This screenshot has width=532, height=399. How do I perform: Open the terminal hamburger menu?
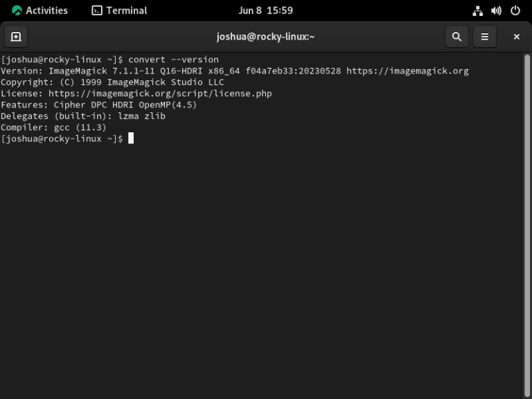[484, 37]
